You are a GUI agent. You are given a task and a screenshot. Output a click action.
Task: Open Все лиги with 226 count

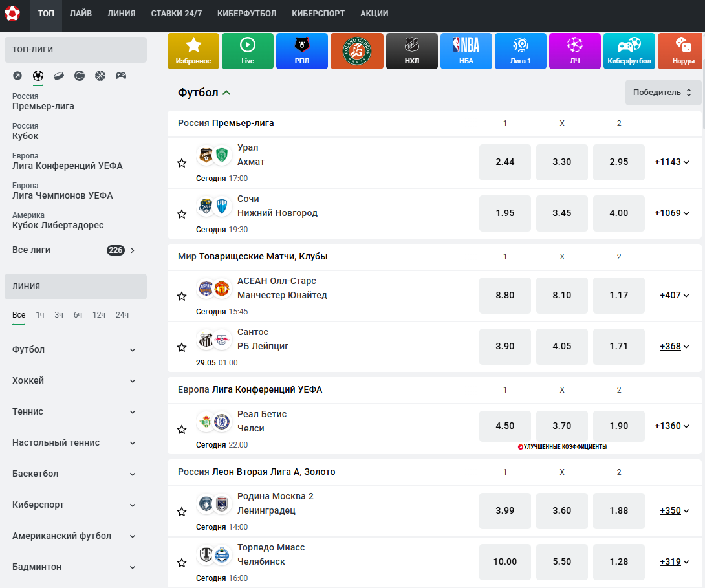pos(74,250)
